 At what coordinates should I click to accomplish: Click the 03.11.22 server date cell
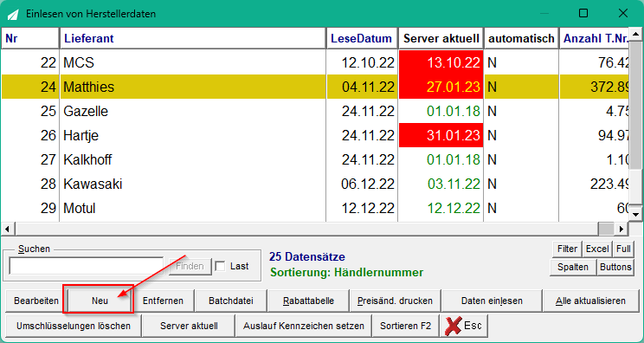(441, 184)
